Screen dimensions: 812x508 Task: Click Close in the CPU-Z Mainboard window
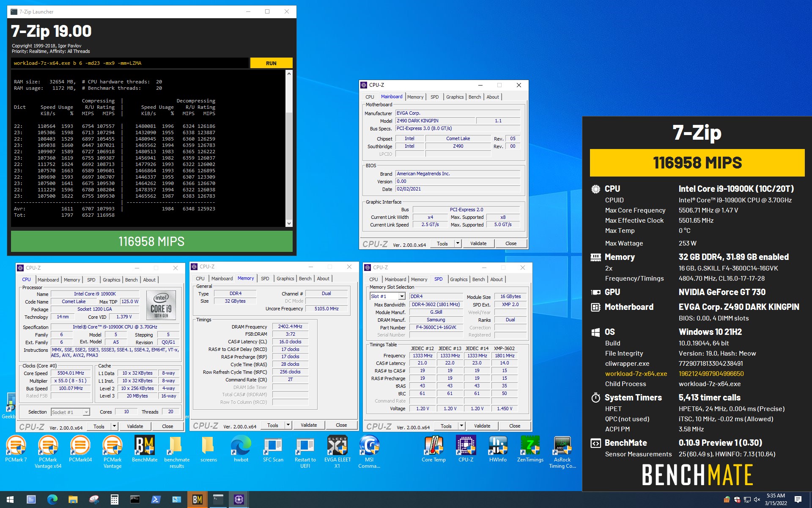[511, 243]
